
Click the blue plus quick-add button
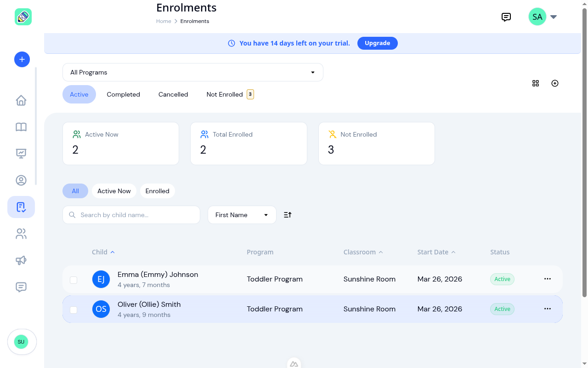pyautogui.click(x=22, y=59)
